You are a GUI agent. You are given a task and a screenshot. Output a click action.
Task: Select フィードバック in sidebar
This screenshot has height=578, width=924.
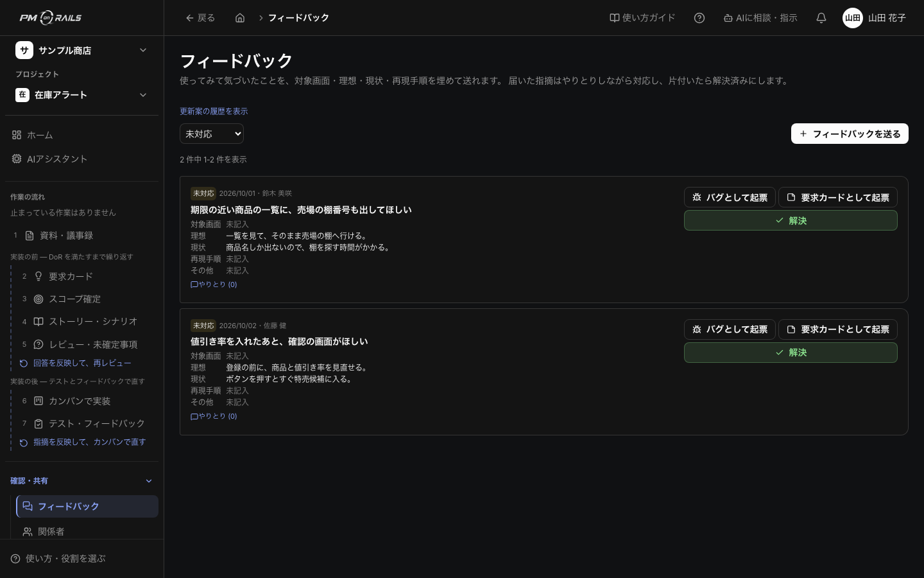coord(87,506)
